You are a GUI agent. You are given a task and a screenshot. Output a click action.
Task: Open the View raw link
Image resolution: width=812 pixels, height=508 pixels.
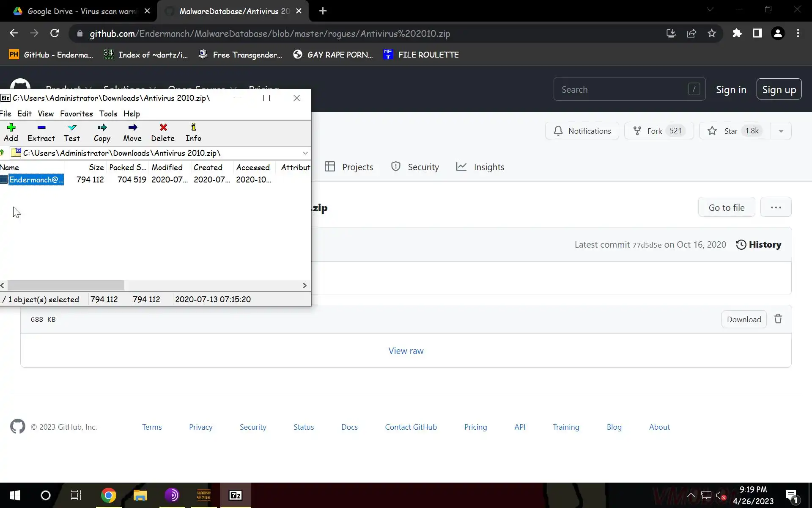pyautogui.click(x=406, y=351)
